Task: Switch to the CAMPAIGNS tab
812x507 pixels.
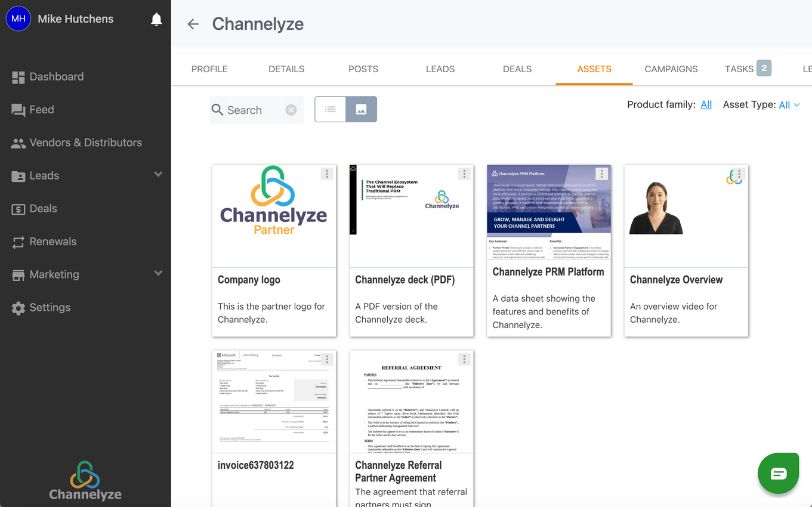Action: pyautogui.click(x=671, y=69)
